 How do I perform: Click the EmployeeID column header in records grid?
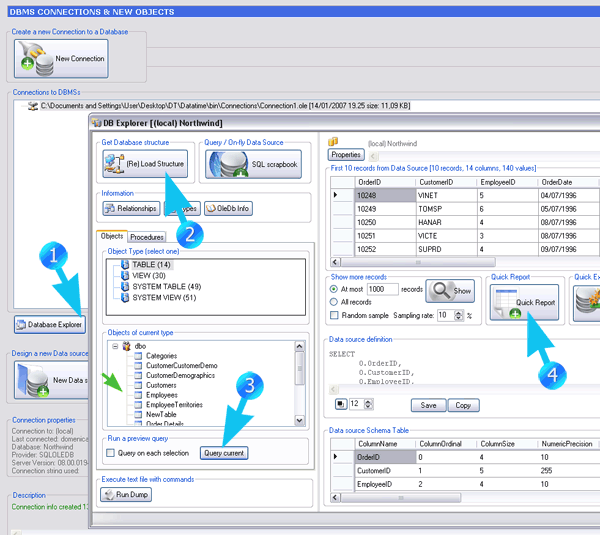pos(507,182)
